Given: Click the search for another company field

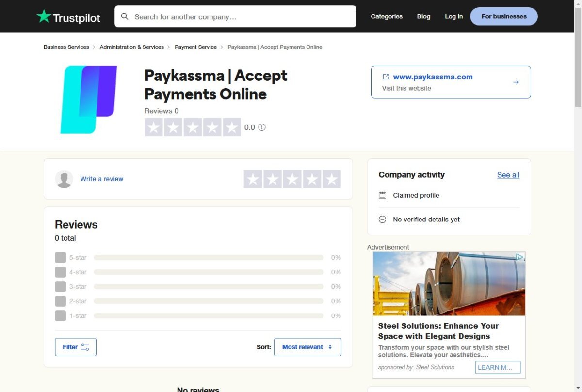Looking at the screenshot, I should (235, 16).
